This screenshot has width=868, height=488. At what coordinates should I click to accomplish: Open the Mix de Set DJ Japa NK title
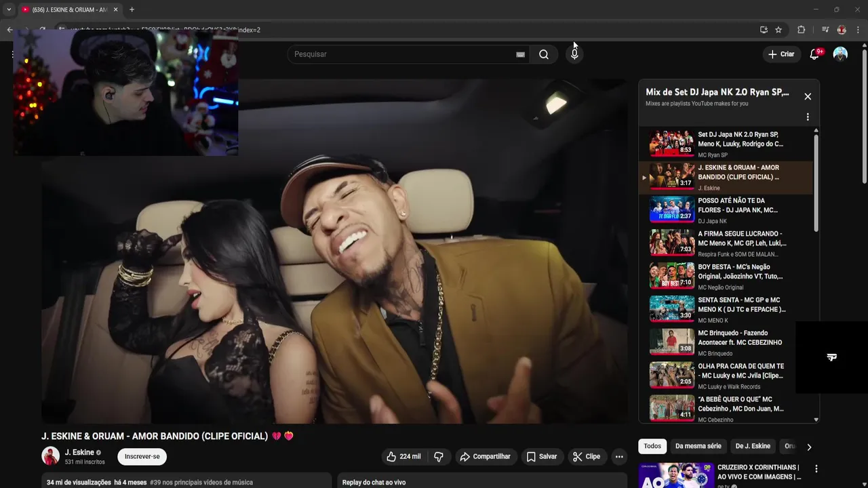pyautogui.click(x=717, y=92)
